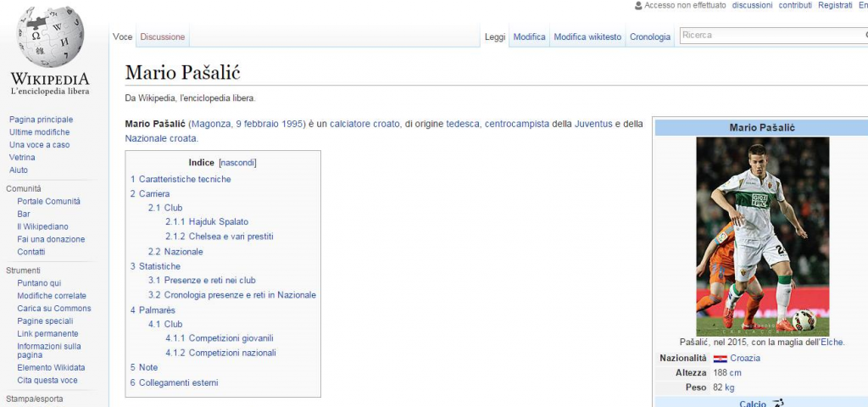Screen dimensions: 868x407
Task: Jump to 1 Caratteristiche tecniche section
Action: 181,180
